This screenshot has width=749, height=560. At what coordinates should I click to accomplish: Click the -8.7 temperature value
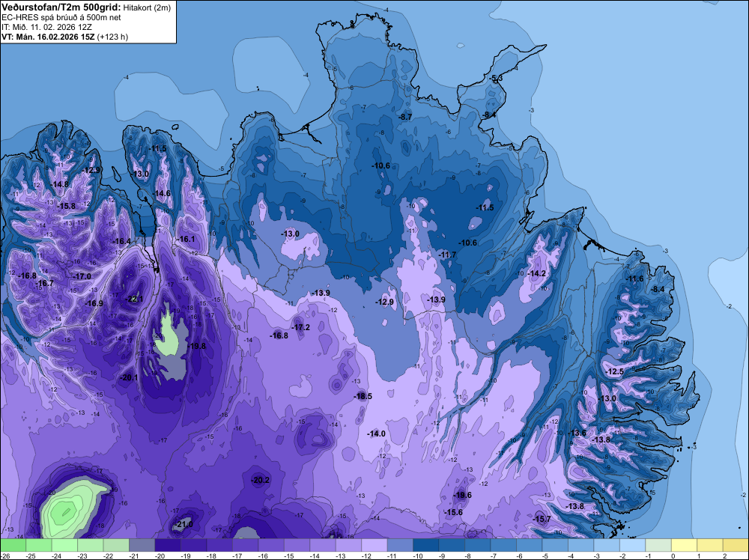[405, 117]
